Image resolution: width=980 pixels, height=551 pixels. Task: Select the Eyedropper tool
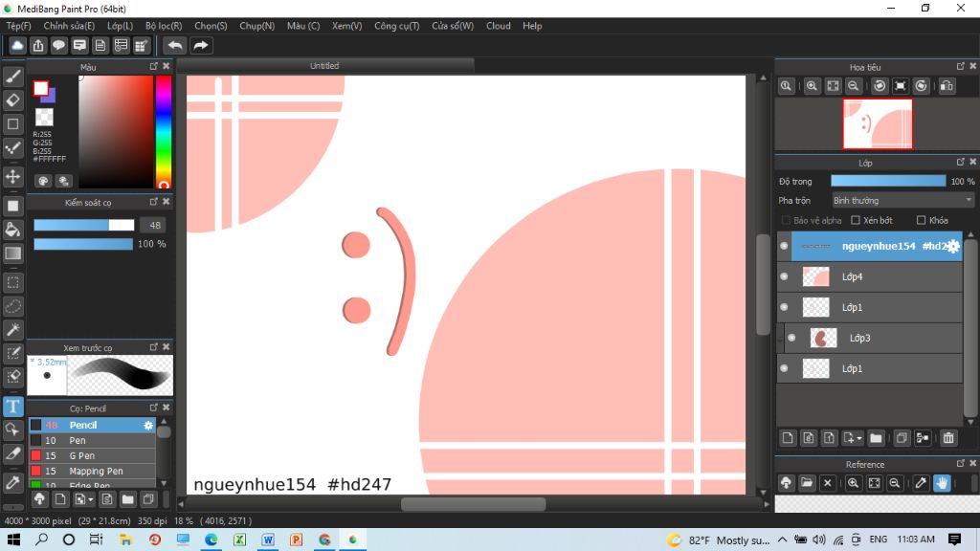point(13,482)
